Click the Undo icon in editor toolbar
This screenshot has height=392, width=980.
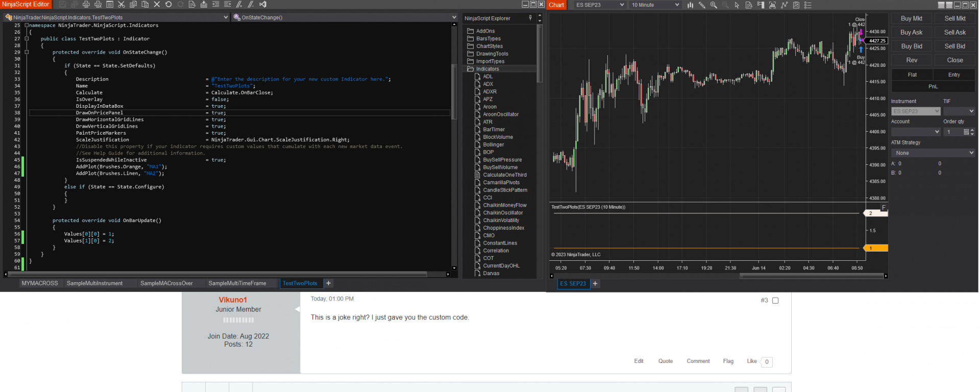(168, 5)
